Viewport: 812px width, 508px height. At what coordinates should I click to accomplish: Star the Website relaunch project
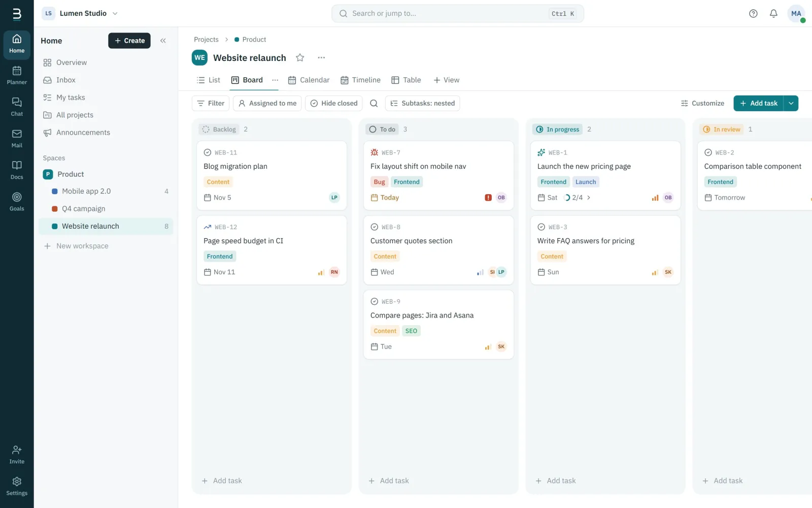300,58
